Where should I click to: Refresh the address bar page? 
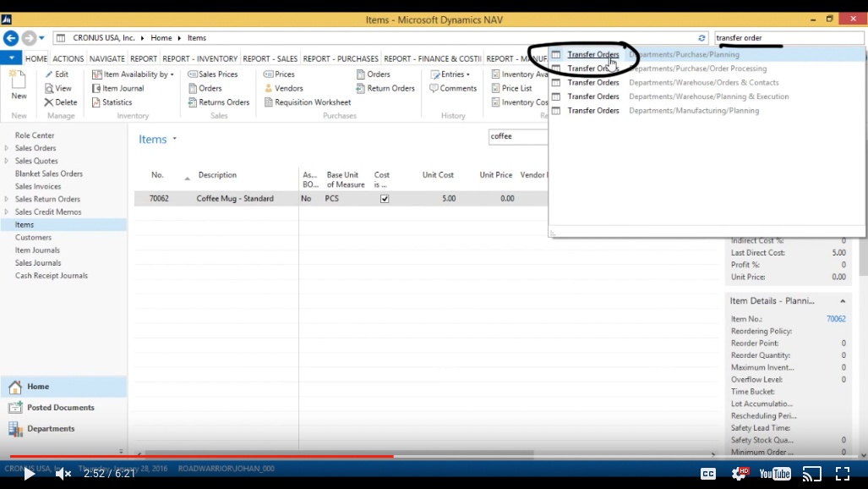click(701, 38)
